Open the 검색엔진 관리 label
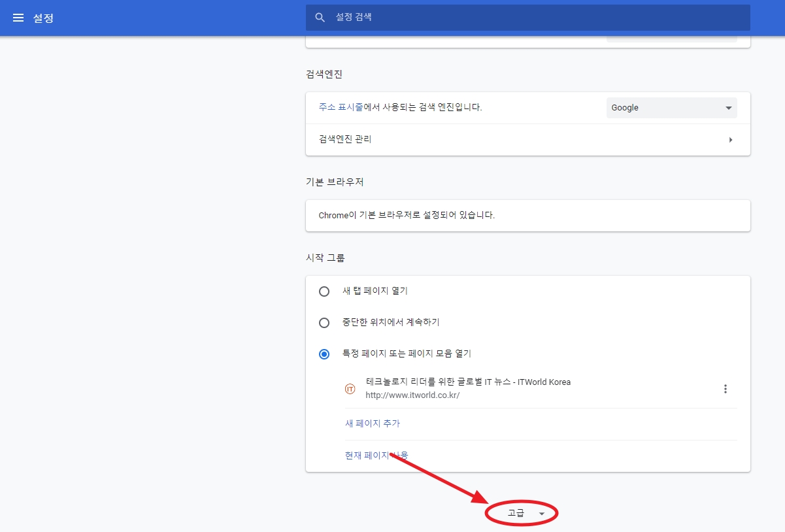785x532 pixels. [345, 139]
